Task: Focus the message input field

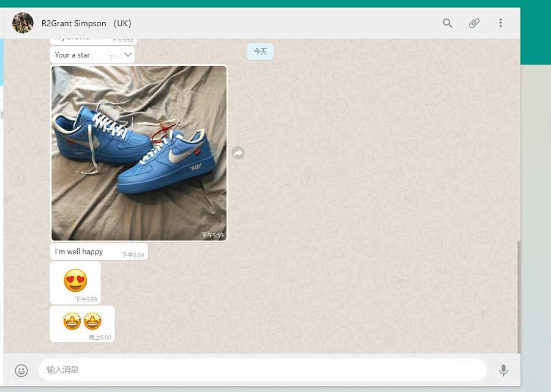Action: click(263, 369)
